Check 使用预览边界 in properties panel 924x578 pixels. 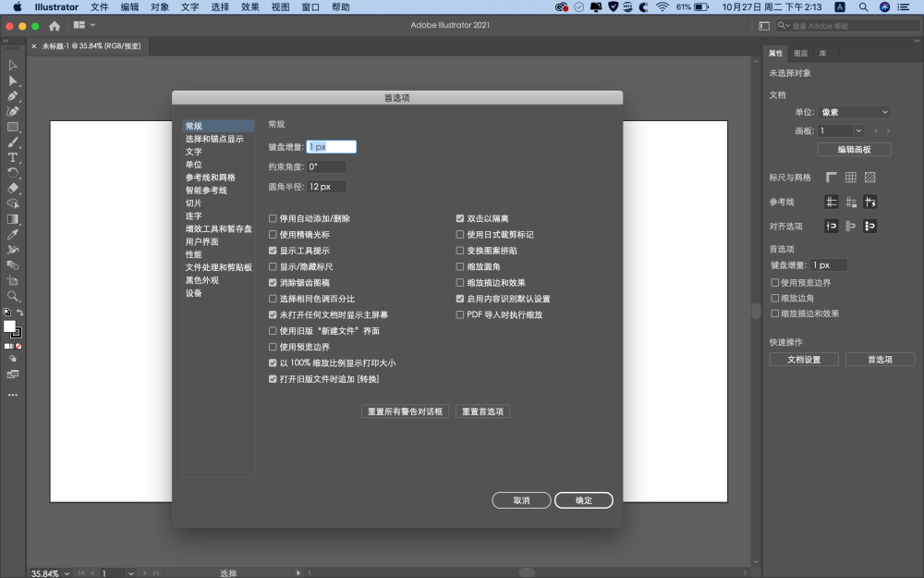(x=775, y=283)
